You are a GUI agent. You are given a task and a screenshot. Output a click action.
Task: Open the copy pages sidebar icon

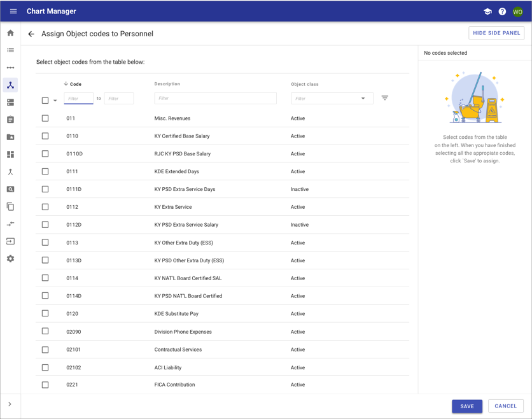point(11,206)
